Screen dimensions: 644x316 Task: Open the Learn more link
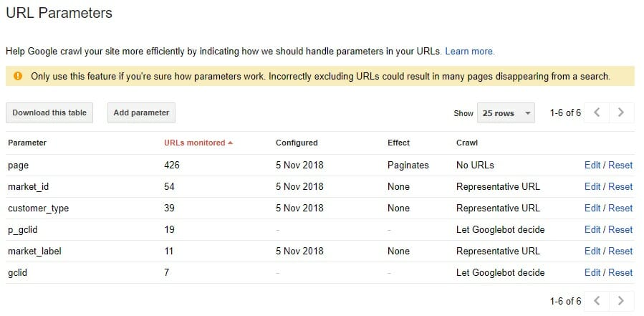(469, 52)
